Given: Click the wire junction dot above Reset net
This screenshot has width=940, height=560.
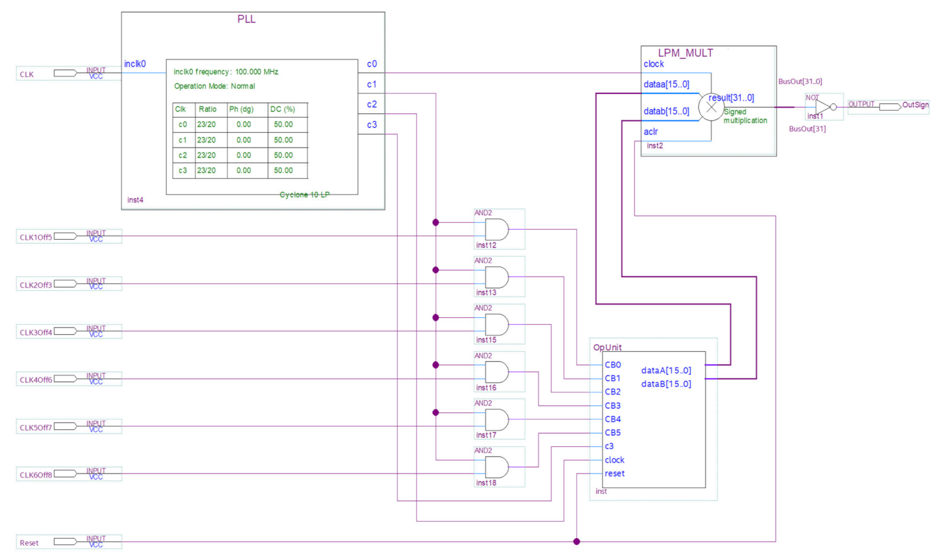Looking at the screenshot, I should [576, 541].
